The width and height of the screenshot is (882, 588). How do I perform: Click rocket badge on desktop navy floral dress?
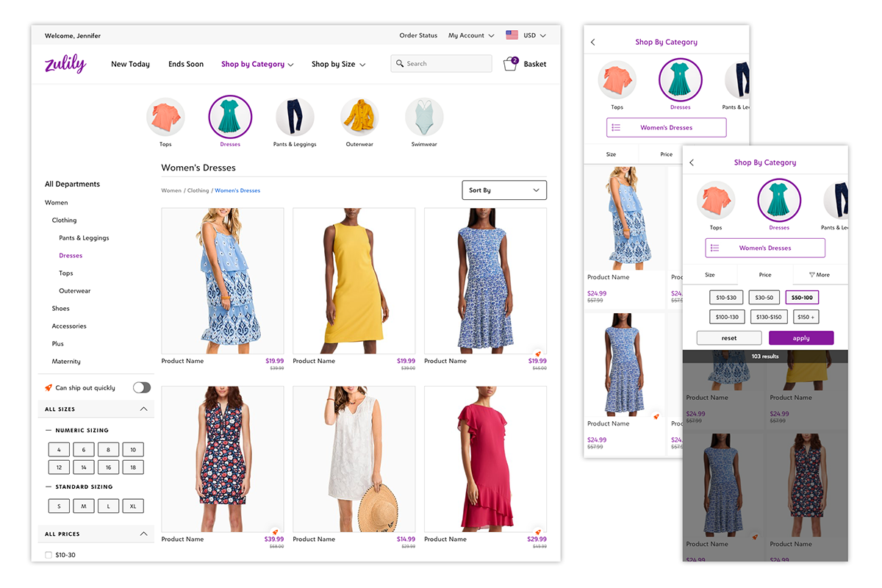pyautogui.click(x=275, y=532)
